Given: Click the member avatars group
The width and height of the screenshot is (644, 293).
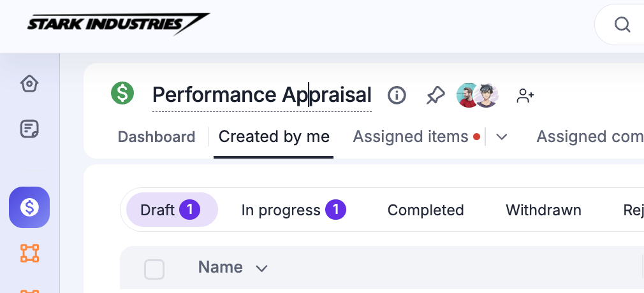Looking at the screenshot, I should pyautogui.click(x=477, y=96).
